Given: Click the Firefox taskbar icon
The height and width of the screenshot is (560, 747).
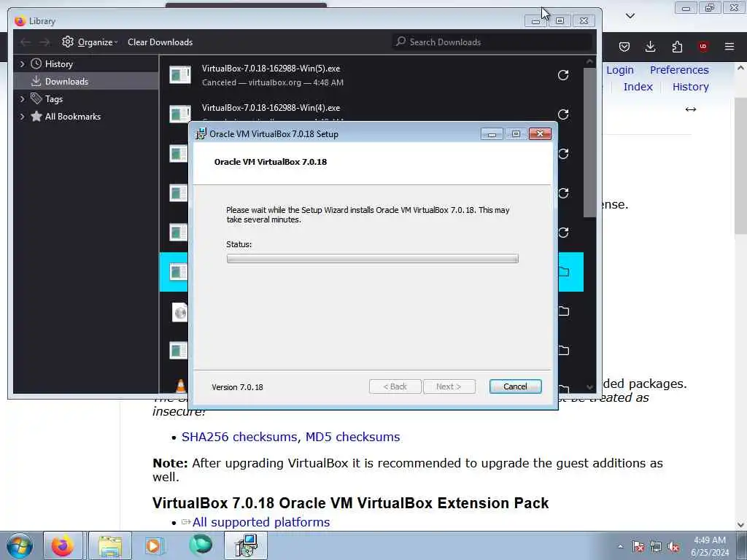Looking at the screenshot, I should pyautogui.click(x=63, y=545).
